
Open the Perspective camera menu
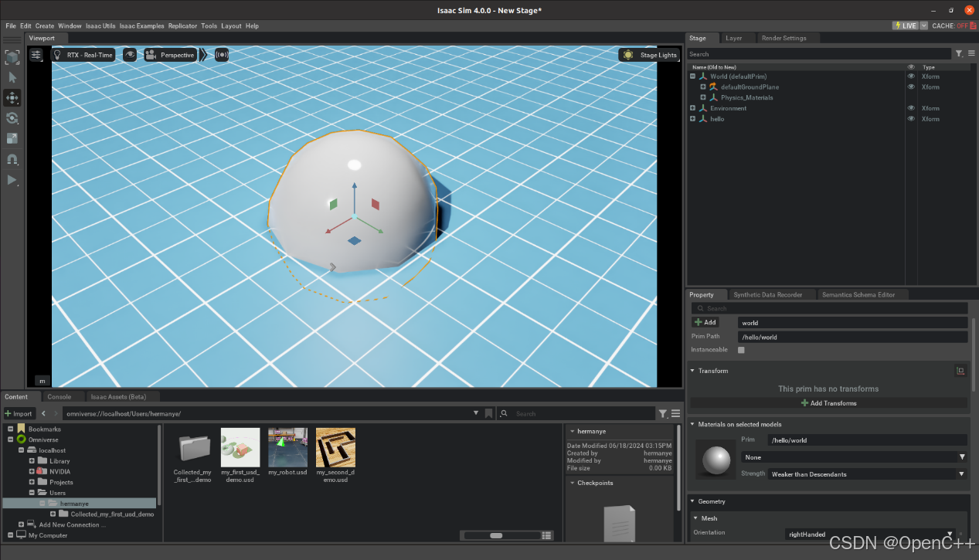tap(170, 55)
